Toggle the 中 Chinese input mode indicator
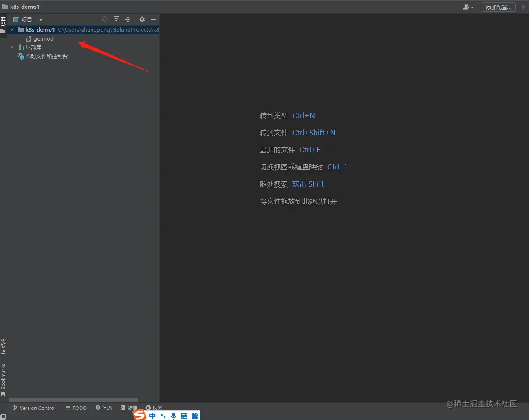The width and height of the screenshot is (529, 420). coord(152,416)
